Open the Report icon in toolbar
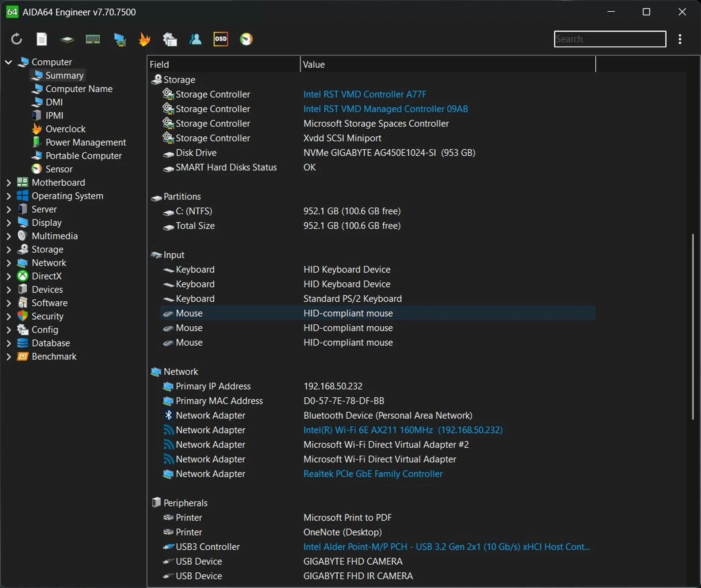The width and height of the screenshot is (701, 588). point(42,39)
